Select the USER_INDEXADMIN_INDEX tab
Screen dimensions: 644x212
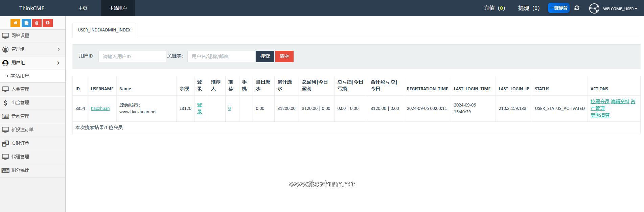(x=104, y=30)
